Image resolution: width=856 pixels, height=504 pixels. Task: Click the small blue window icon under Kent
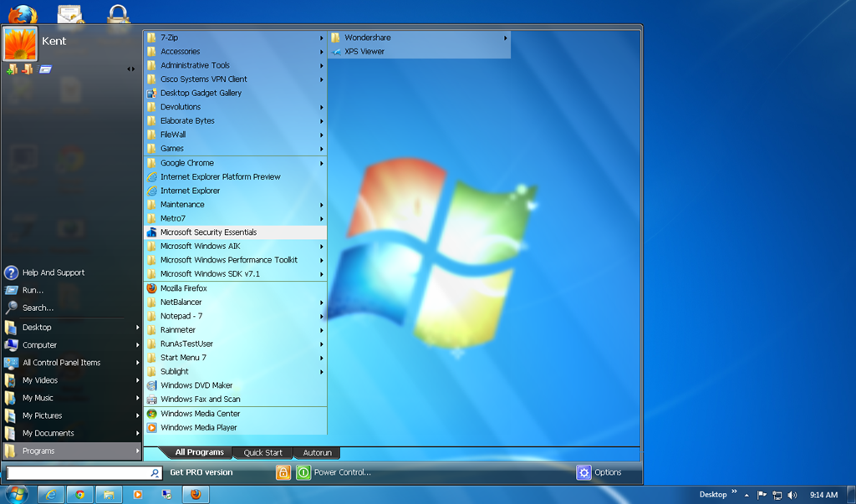[x=45, y=69]
